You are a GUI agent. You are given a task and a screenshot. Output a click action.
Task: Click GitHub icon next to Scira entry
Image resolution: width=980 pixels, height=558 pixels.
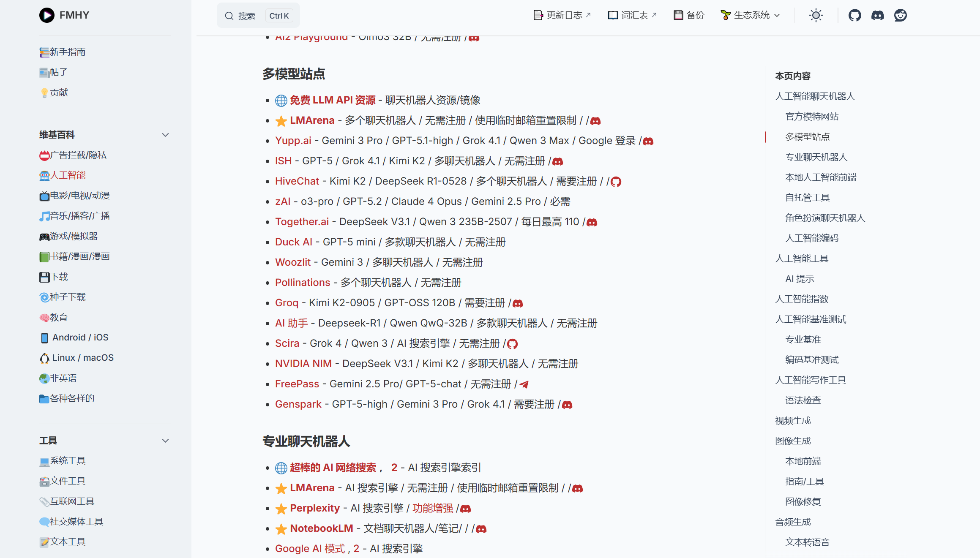[512, 344]
